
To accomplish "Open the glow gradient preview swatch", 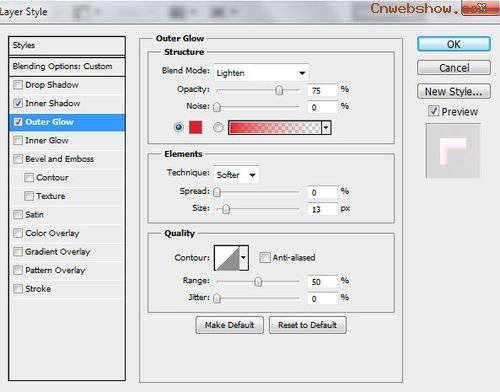I will [x=275, y=128].
